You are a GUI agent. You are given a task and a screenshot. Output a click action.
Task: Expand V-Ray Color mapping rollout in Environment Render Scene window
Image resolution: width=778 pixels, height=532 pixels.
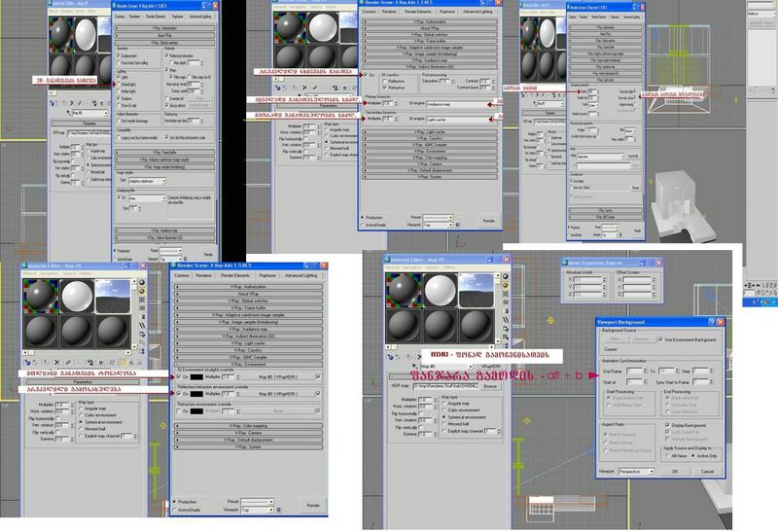point(248,426)
